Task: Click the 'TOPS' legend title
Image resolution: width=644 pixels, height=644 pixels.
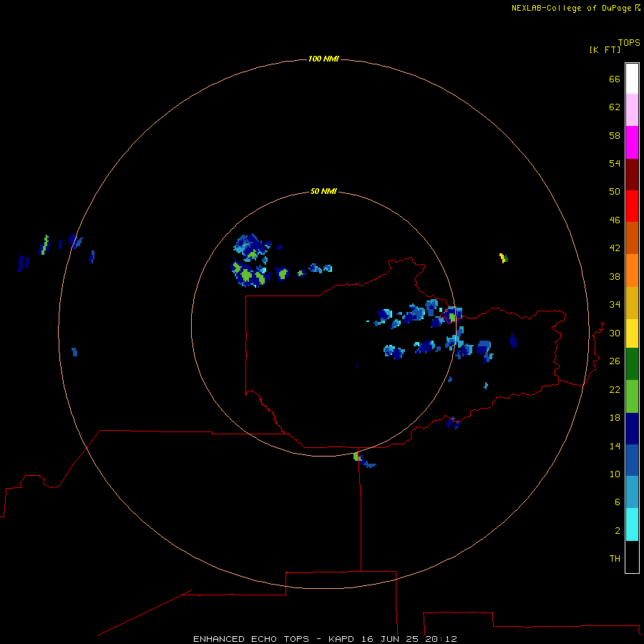Action: [629, 42]
